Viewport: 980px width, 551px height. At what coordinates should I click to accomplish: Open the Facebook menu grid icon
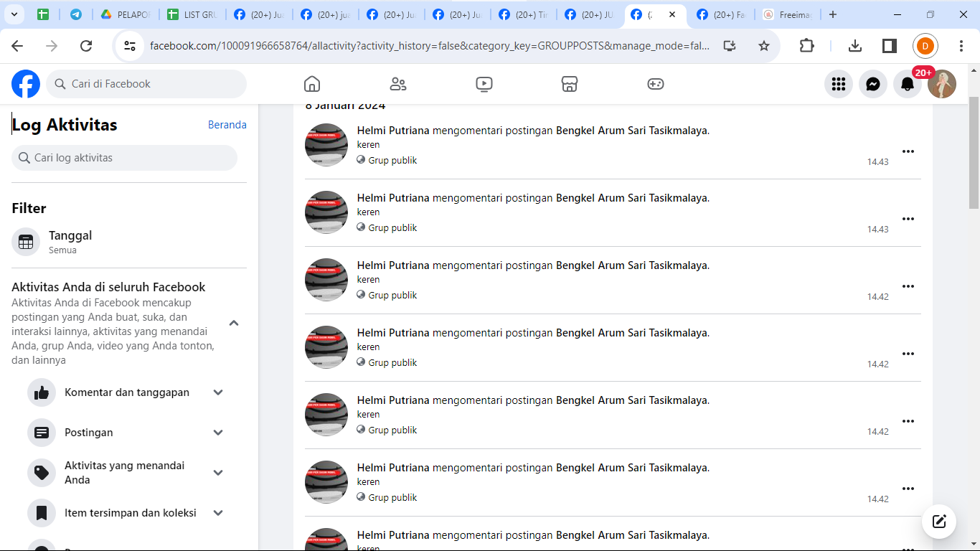(x=839, y=84)
